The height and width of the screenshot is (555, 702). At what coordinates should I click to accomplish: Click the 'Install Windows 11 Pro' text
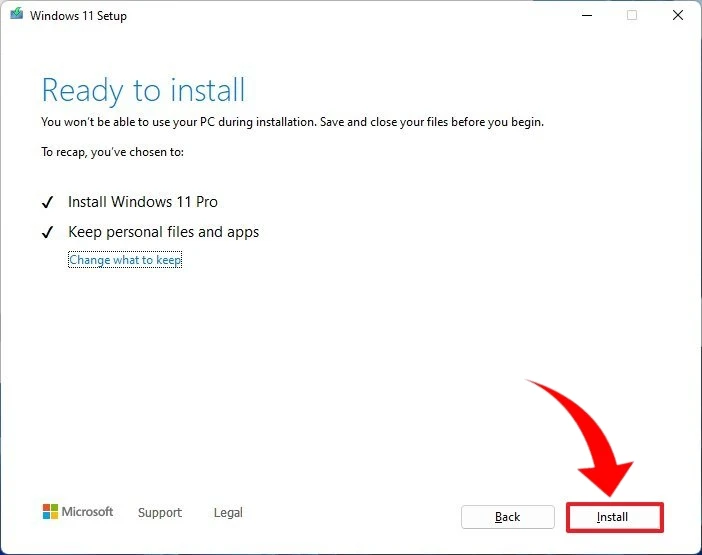pos(143,202)
